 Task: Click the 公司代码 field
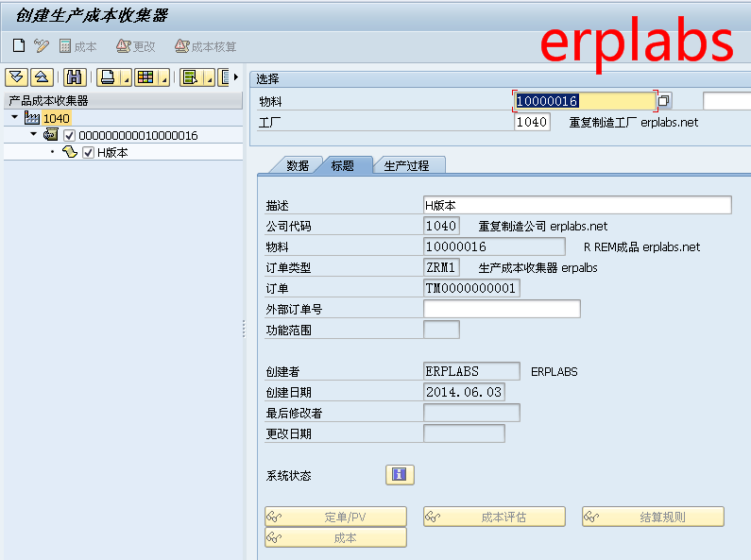pyautogui.click(x=441, y=226)
